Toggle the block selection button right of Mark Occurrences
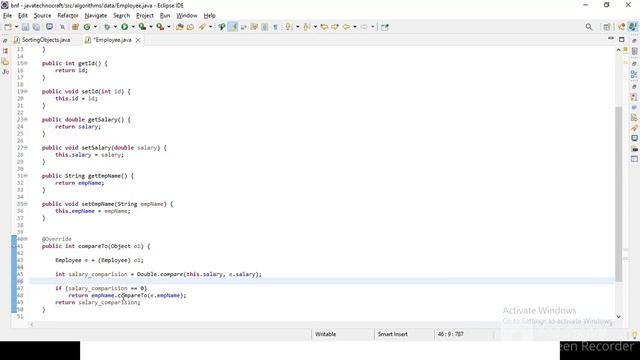 pos(244,27)
